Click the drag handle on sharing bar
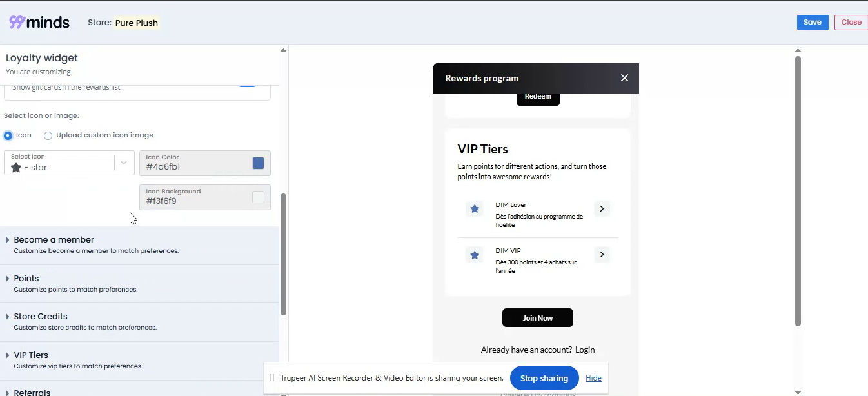 pos(272,378)
